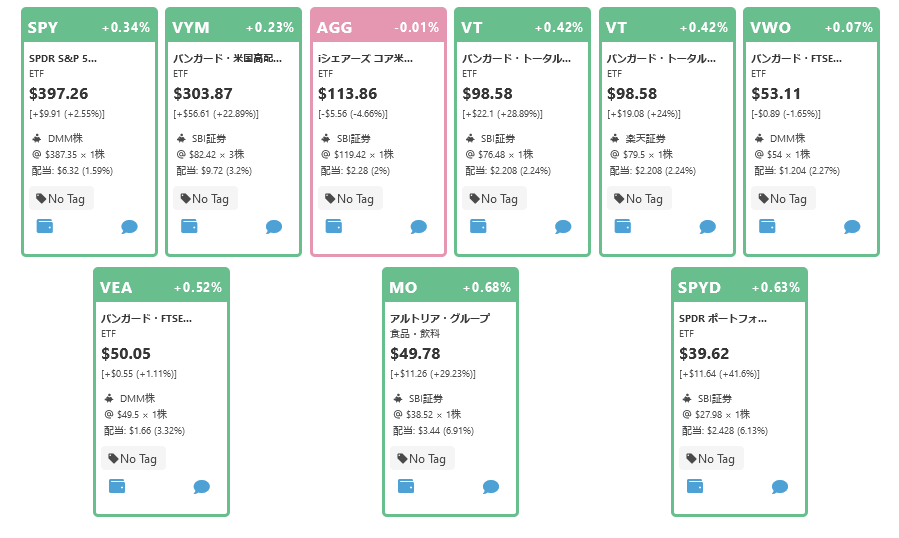Click the $39.62 price on SPYD
This screenshot has width=899, height=538.
click(x=703, y=353)
